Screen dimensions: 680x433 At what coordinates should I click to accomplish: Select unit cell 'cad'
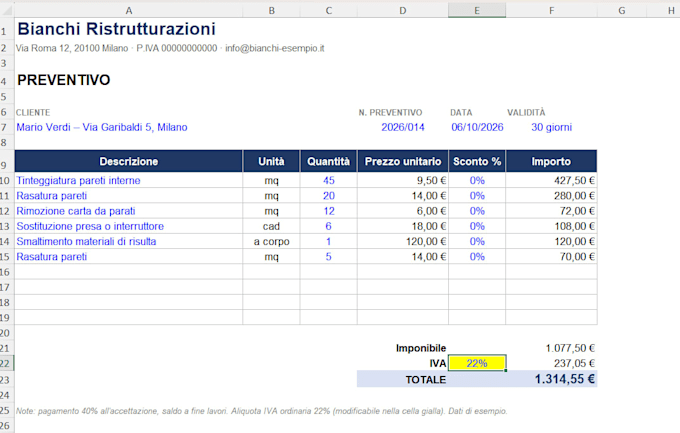pyautogui.click(x=271, y=226)
